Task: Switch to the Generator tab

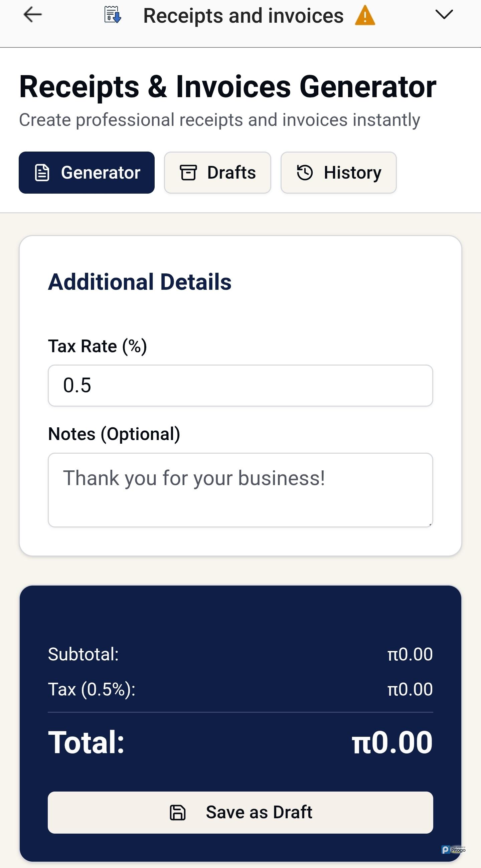Action: coord(87,173)
